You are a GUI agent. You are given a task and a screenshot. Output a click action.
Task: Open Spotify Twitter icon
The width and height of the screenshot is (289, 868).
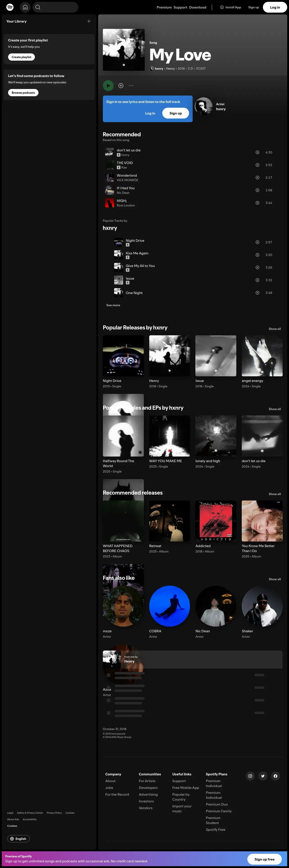(x=263, y=776)
